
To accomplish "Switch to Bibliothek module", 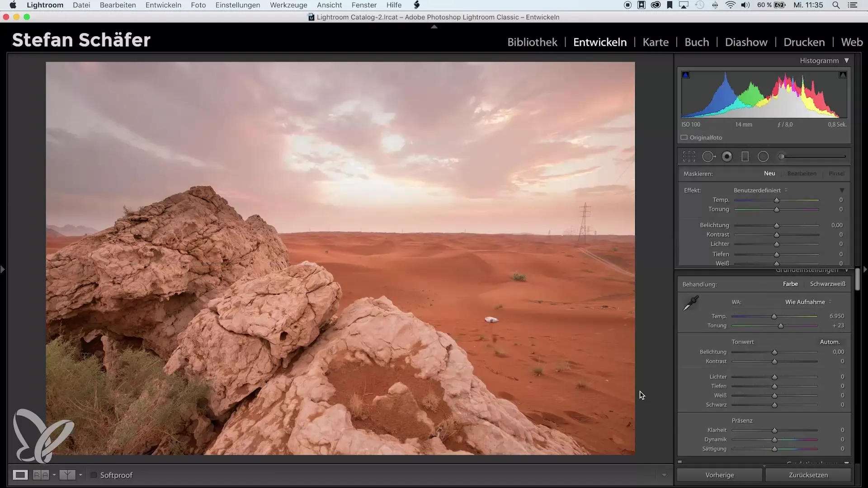I will pyautogui.click(x=532, y=42).
